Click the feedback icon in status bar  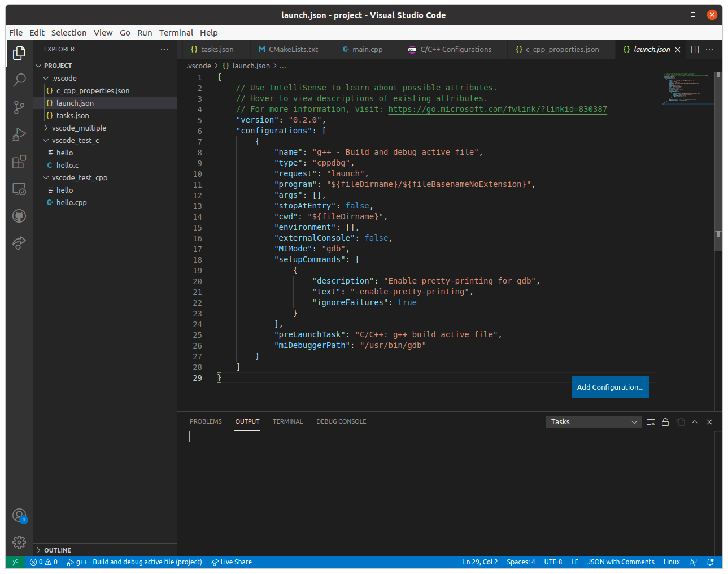pyautogui.click(x=693, y=562)
